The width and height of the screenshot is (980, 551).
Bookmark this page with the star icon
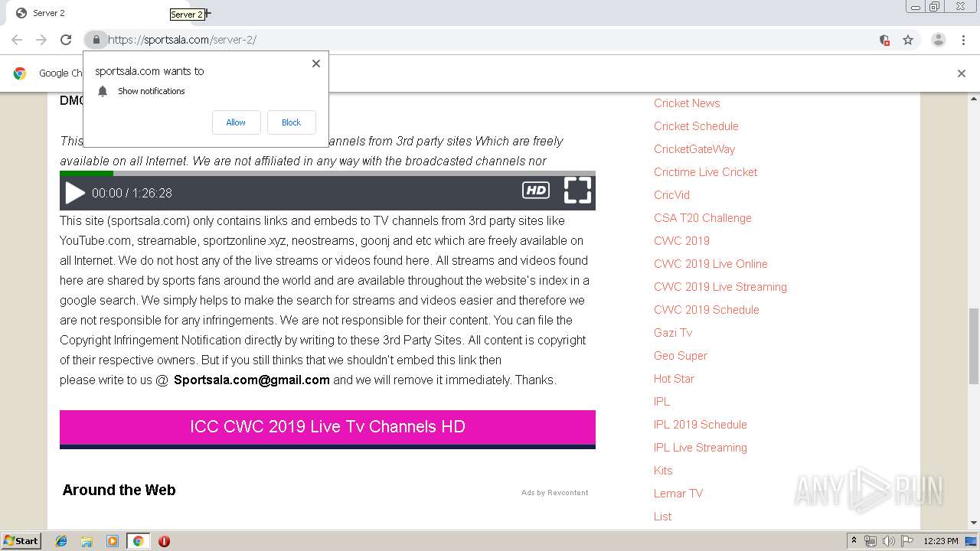pyautogui.click(x=908, y=40)
